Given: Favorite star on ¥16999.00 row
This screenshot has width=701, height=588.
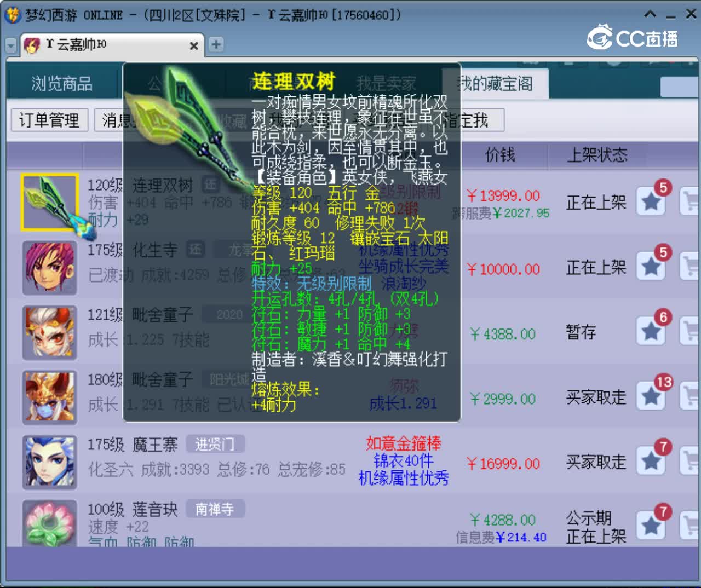Looking at the screenshot, I should point(652,462).
